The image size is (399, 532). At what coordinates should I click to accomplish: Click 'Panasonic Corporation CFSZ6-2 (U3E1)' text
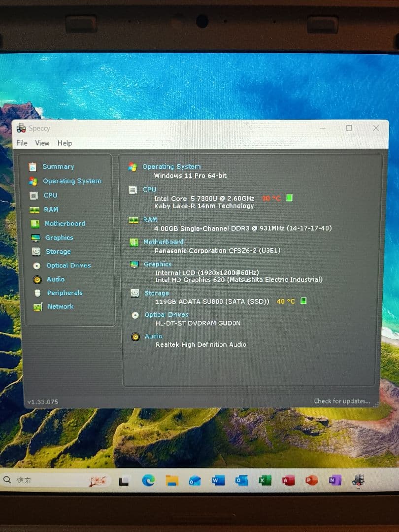(218, 251)
